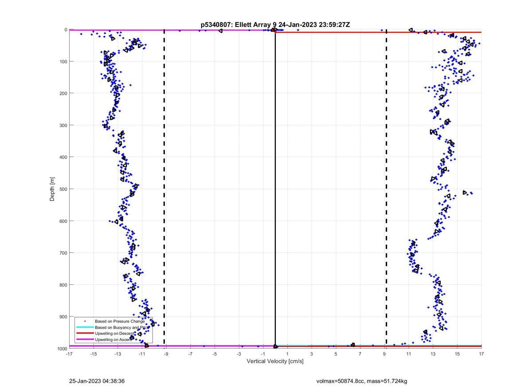Click velocity-axis tick label '-17'
Image resolution: width=532 pixels, height=392 pixels.
click(x=69, y=354)
